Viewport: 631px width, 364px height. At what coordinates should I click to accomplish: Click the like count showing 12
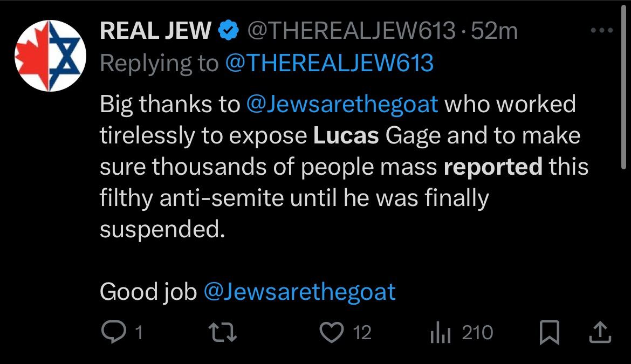pos(361,333)
